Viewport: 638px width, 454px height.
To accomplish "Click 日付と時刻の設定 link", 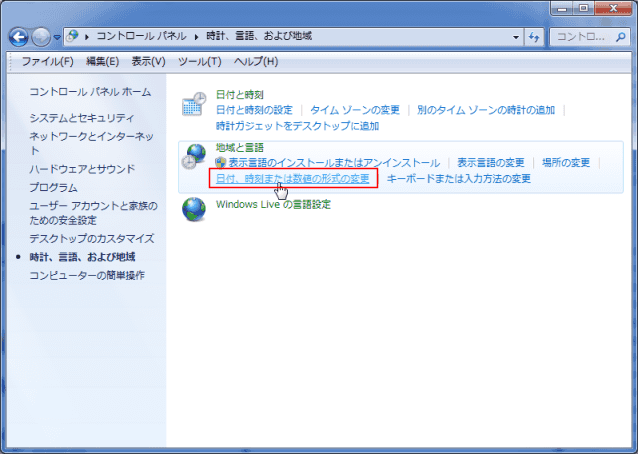I will [x=254, y=110].
